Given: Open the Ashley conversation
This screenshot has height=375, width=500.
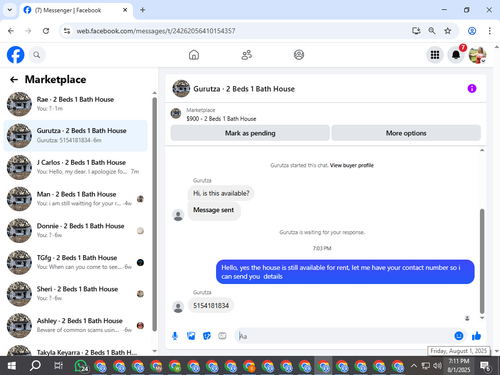Looking at the screenshot, I should point(75,325).
